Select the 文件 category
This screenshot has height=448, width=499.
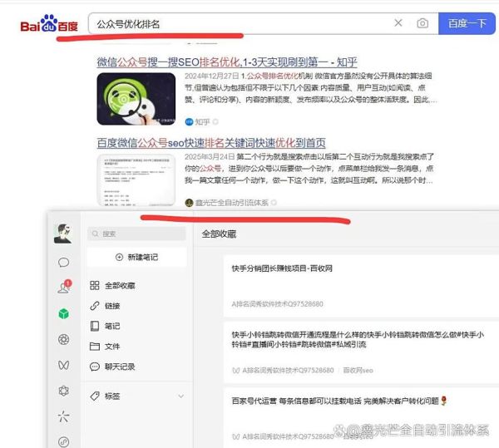coord(105,347)
